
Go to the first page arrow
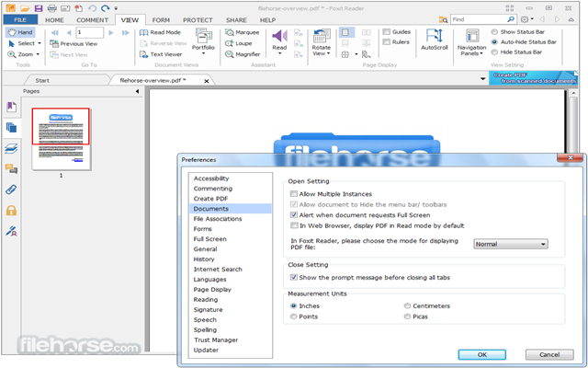coord(55,33)
